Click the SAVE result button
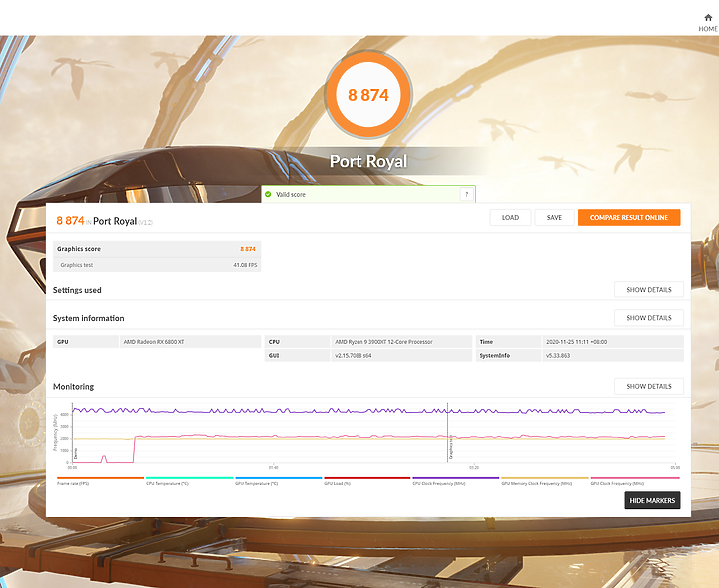The height and width of the screenshot is (588, 719). tap(554, 218)
